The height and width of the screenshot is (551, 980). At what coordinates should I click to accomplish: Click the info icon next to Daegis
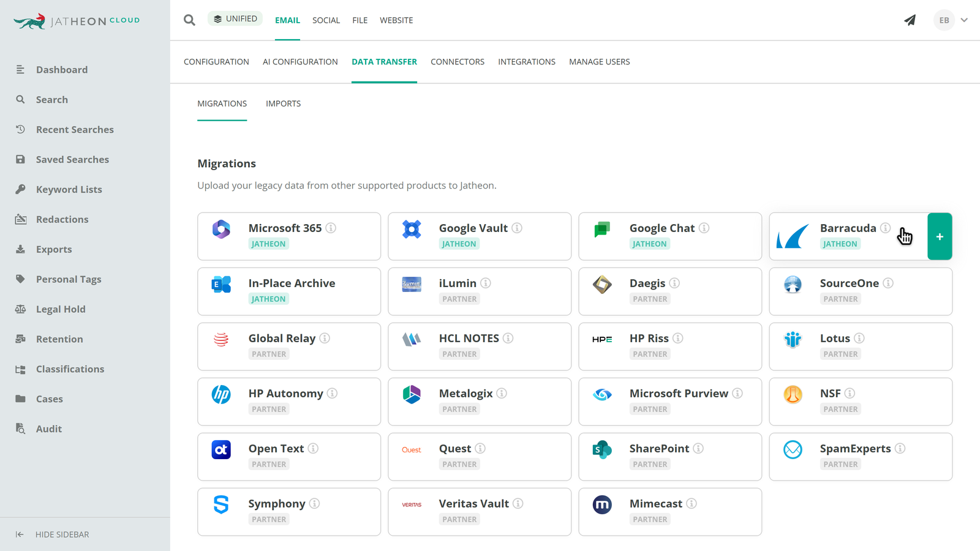pos(674,283)
